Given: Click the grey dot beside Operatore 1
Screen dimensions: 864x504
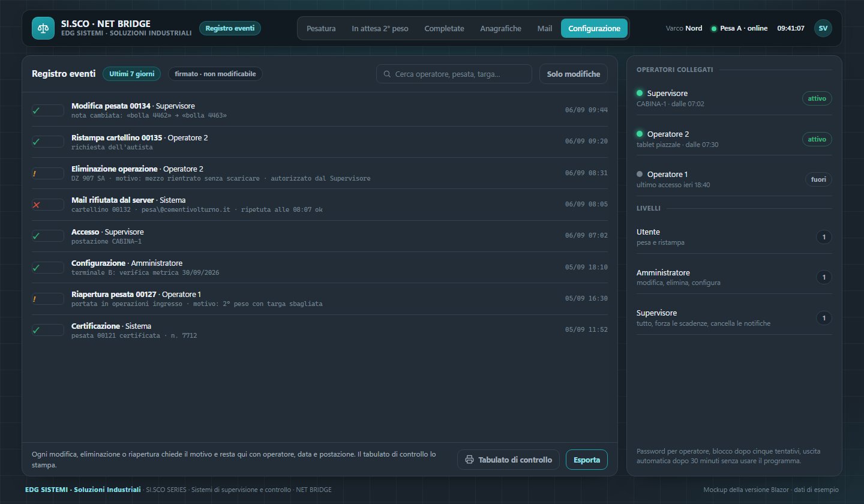Looking at the screenshot, I should click(640, 174).
